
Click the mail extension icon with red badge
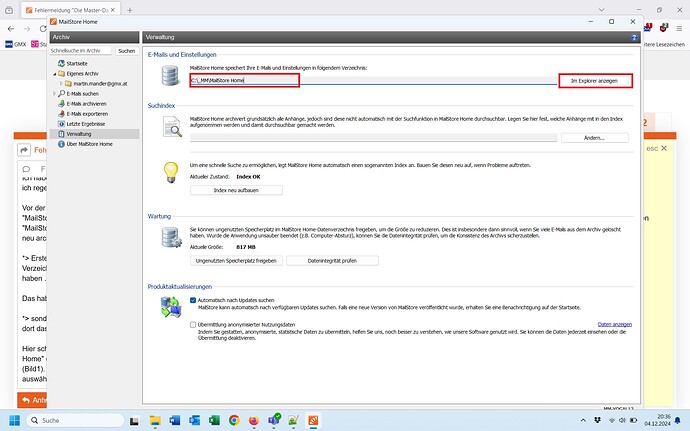648,28
